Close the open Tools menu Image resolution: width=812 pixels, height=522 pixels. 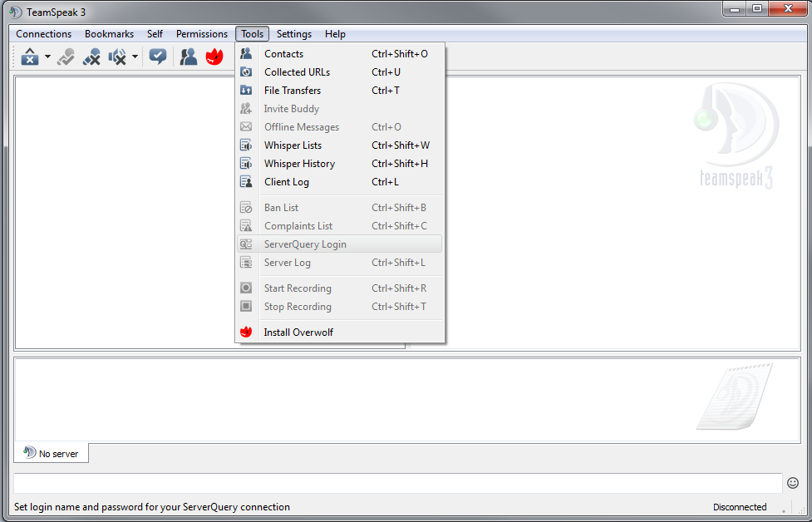click(x=252, y=33)
